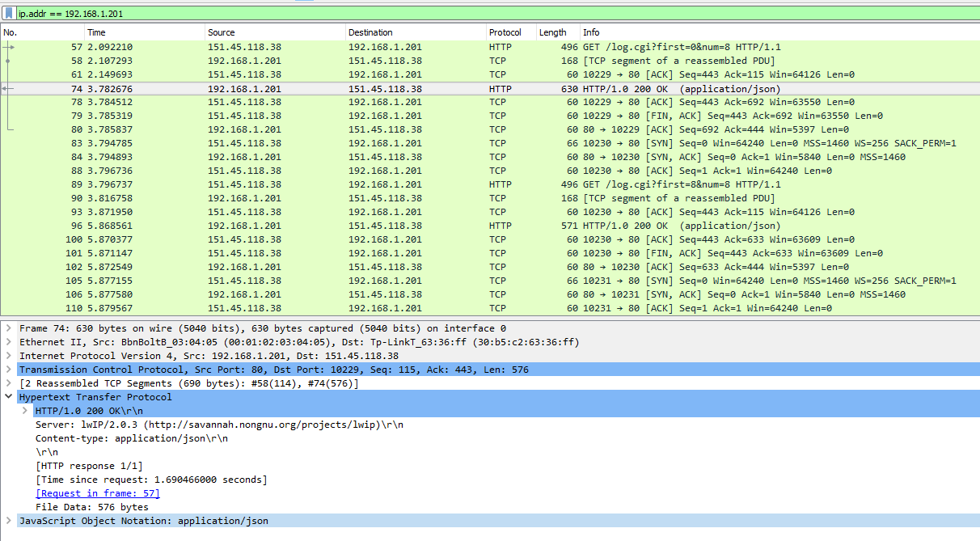Select packet 105 SYN row

pos(490,281)
